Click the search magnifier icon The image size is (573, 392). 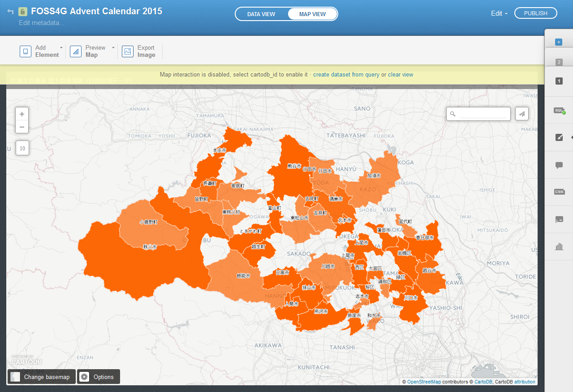[x=452, y=114]
